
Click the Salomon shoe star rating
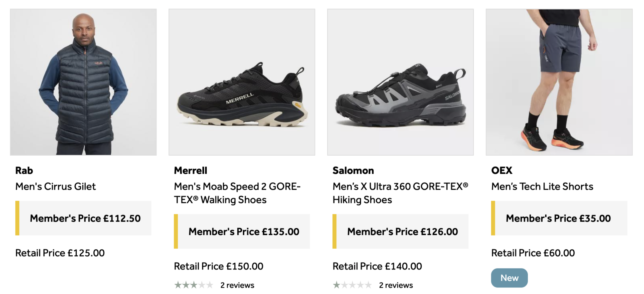[x=352, y=285]
